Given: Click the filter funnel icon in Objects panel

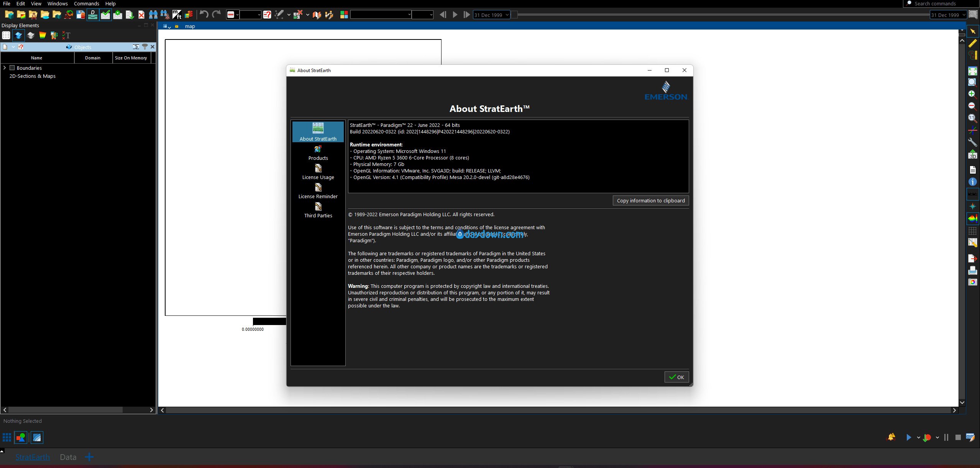Looking at the screenshot, I should (145, 47).
